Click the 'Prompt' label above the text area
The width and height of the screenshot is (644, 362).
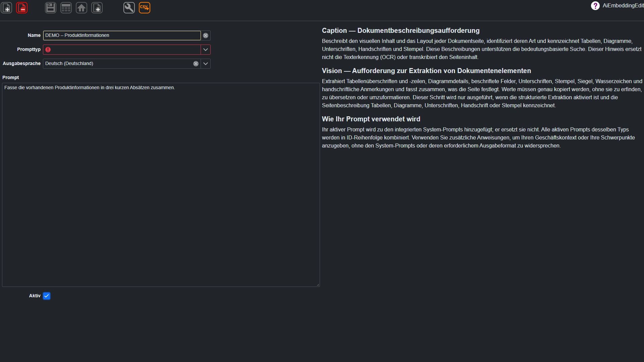click(11, 77)
